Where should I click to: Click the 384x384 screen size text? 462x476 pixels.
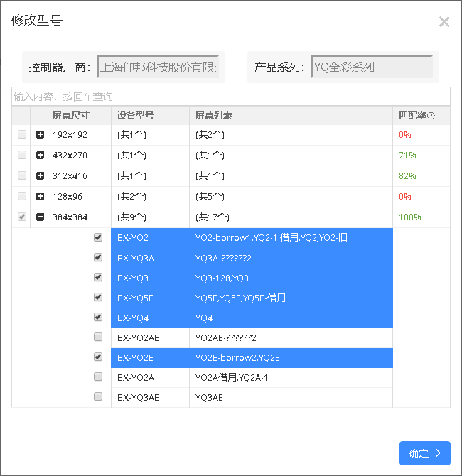click(70, 217)
